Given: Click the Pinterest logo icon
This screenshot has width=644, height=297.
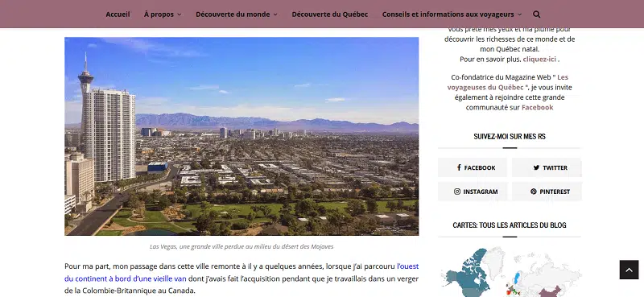Looking at the screenshot, I should tap(533, 192).
